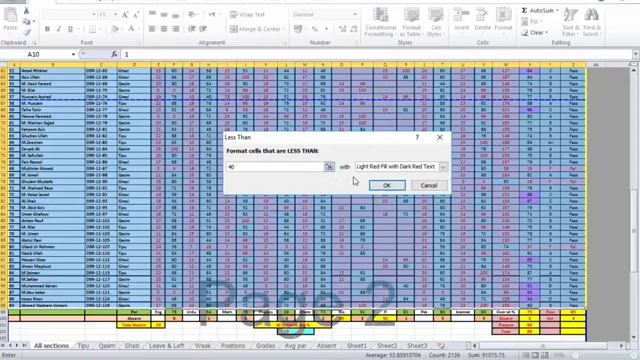Screen dimensions: 640x360
Task: Switch to the Qasim sheet tab
Action: (107, 346)
